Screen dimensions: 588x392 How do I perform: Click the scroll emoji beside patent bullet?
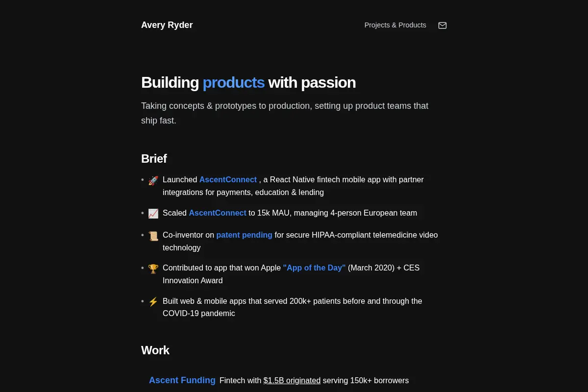153,236
